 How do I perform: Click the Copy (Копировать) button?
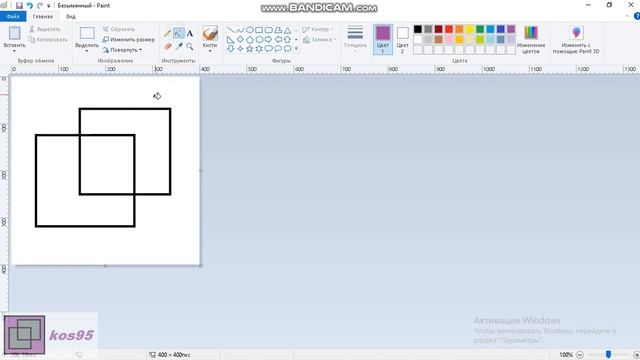click(x=48, y=40)
